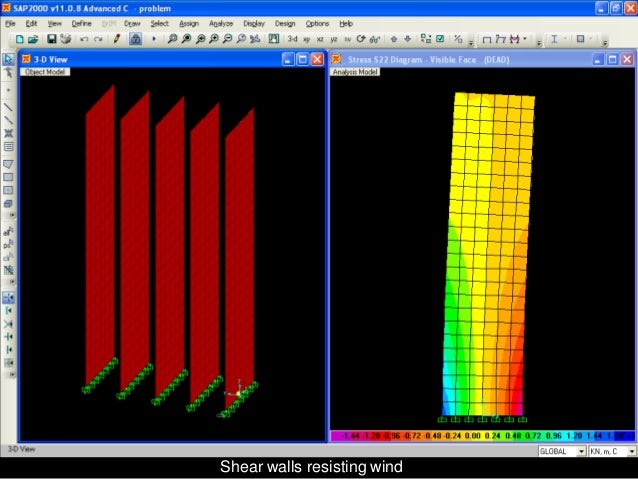This screenshot has width=638, height=479.
Task: Click the Rubber Band Zoom icon
Action: (x=172, y=39)
